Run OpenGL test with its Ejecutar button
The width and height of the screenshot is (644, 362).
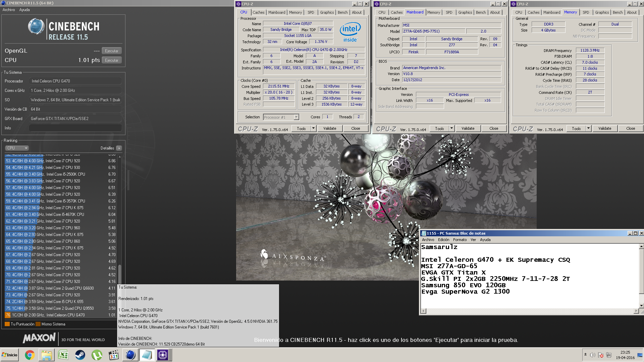coord(112,51)
